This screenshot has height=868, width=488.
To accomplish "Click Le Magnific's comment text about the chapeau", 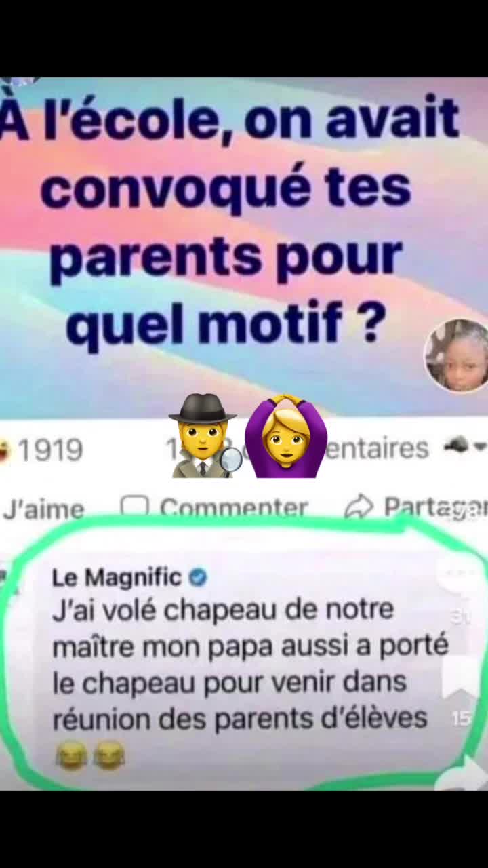I will click(249, 663).
